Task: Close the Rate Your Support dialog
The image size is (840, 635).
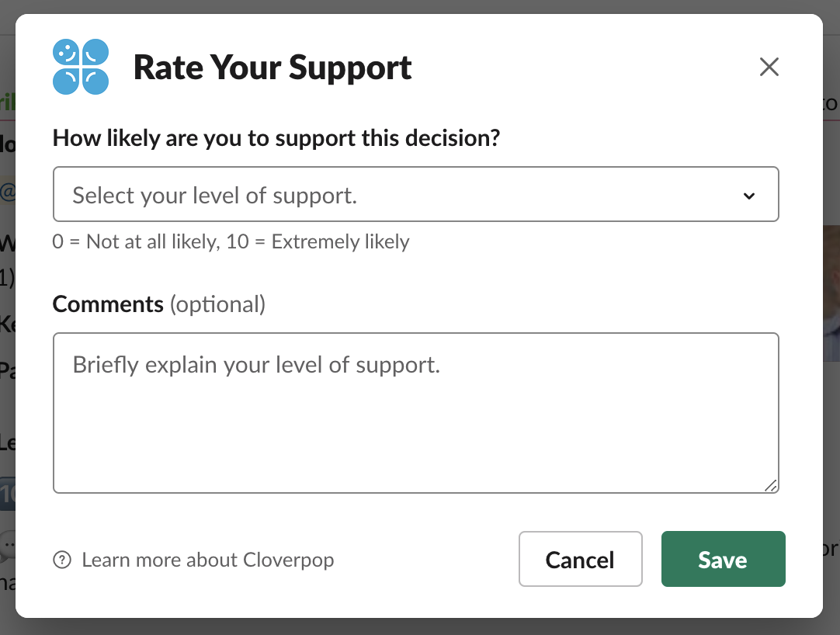Action: pos(769,67)
